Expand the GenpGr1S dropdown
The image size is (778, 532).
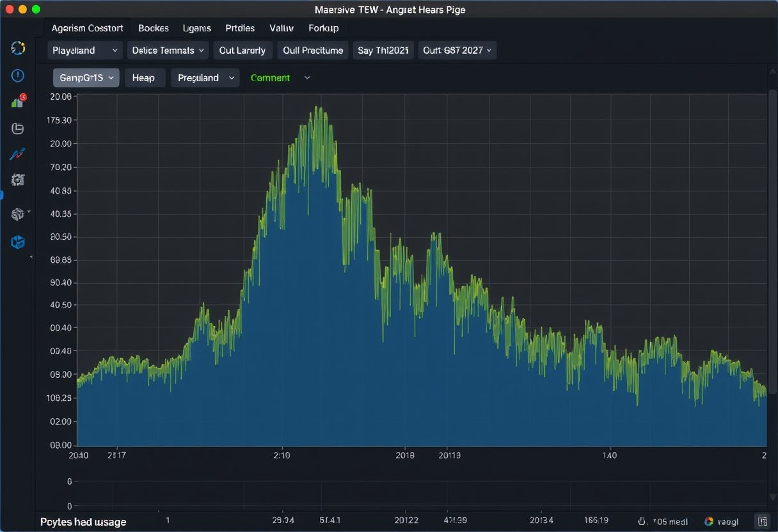[86, 78]
